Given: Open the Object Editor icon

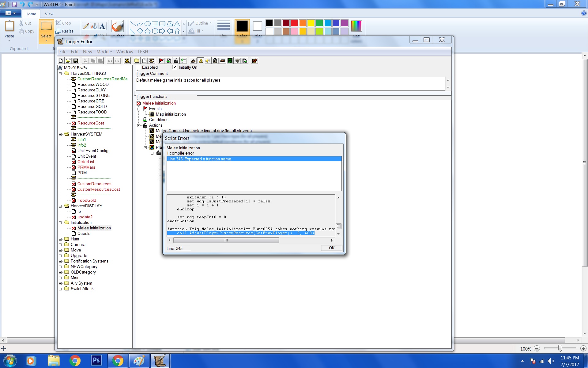Looking at the screenshot, I should (x=215, y=61).
